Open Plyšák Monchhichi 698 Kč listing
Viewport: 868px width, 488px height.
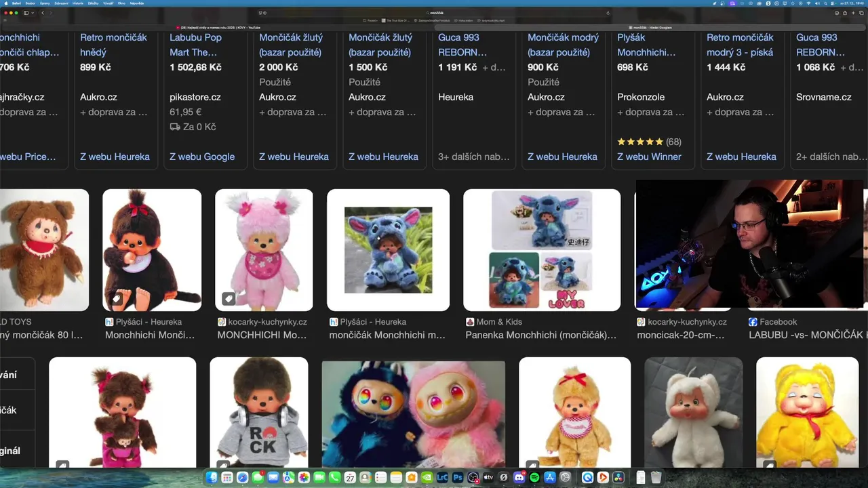click(x=646, y=45)
